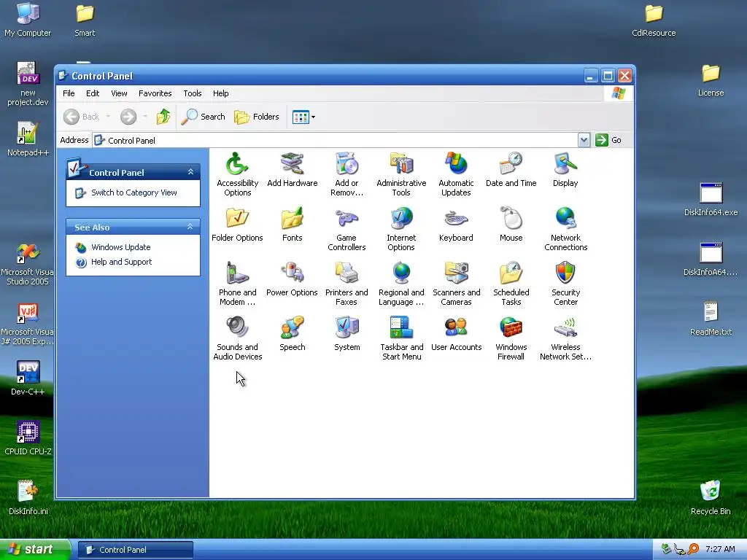747x560 pixels.
Task: Click the Start button
Action: coord(34,550)
